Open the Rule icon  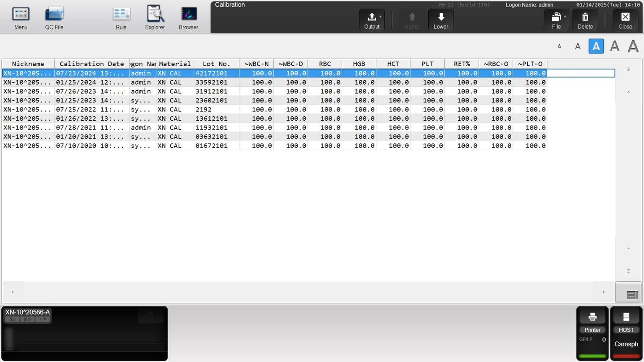click(x=121, y=18)
